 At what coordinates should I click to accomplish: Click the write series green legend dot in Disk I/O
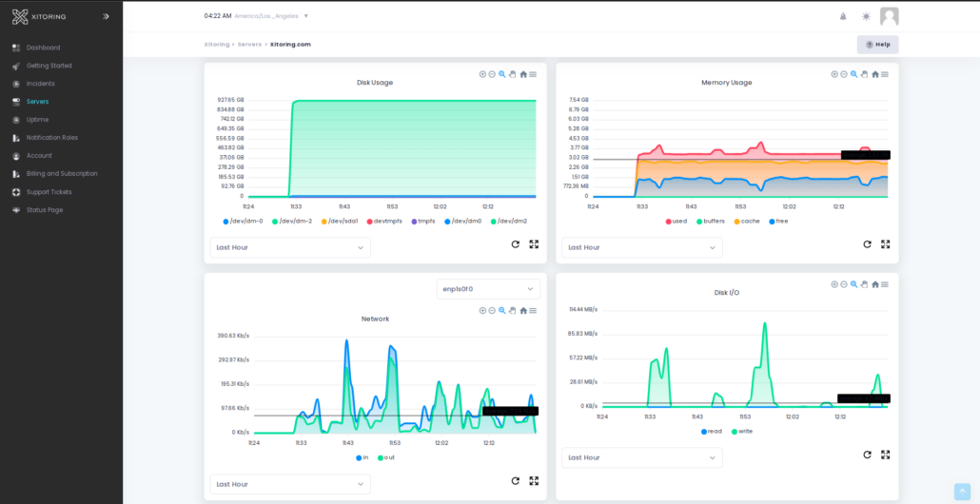pyautogui.click(x=735, y=432)
